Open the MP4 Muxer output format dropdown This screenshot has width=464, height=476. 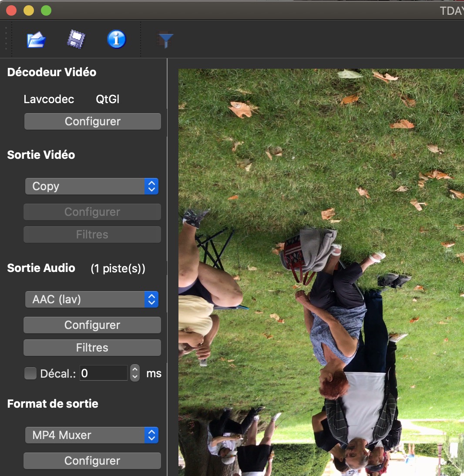(x=92, y=435)
